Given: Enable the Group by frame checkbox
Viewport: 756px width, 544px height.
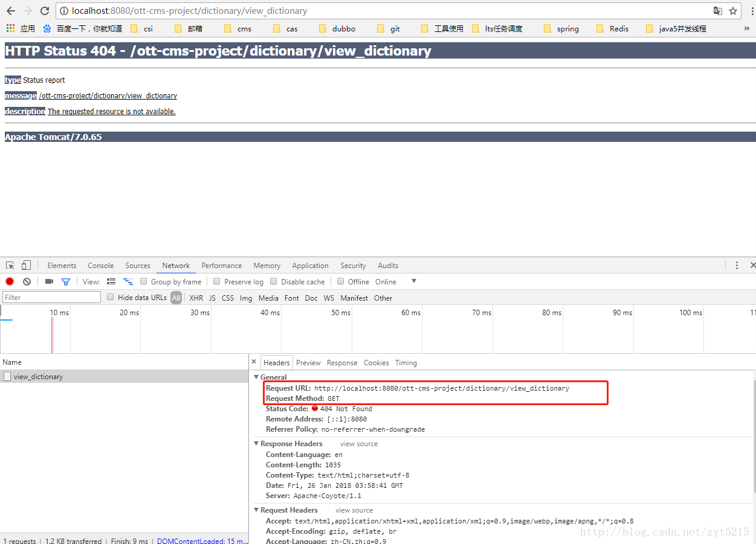Looking at the screenshot, I should [144, 281].
